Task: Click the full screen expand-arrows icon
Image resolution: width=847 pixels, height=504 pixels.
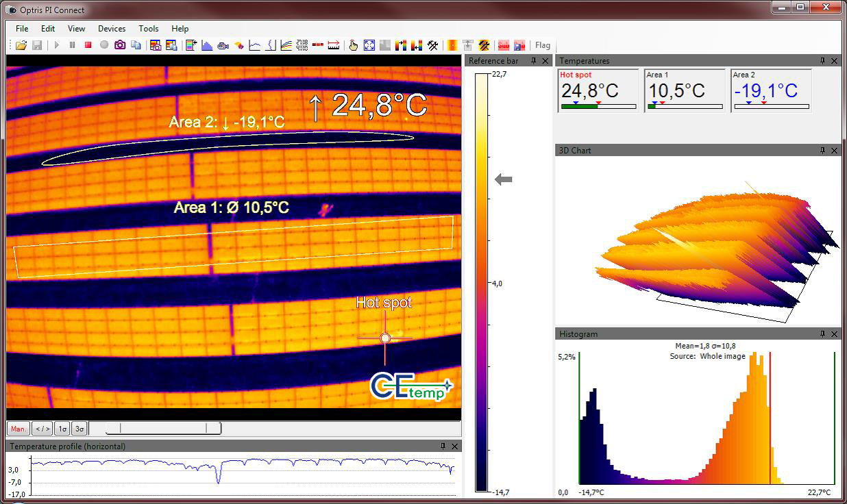Action: click(x=369, y=45)
